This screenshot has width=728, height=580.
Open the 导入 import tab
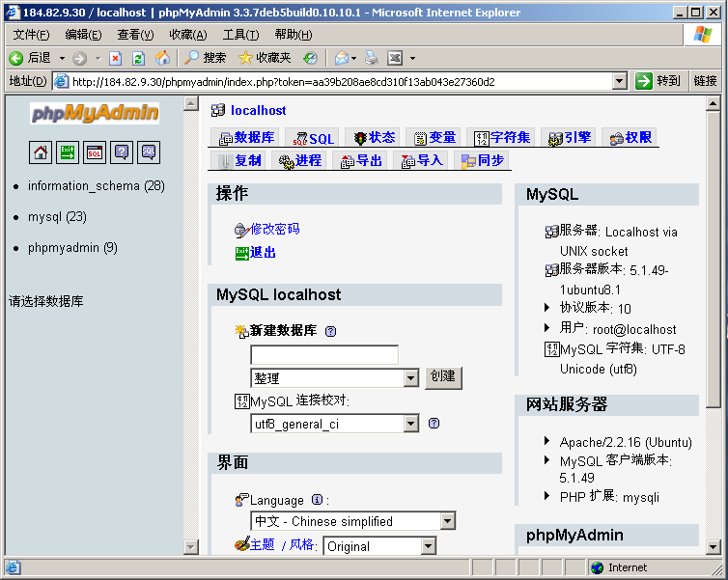(x=421, y=160)
